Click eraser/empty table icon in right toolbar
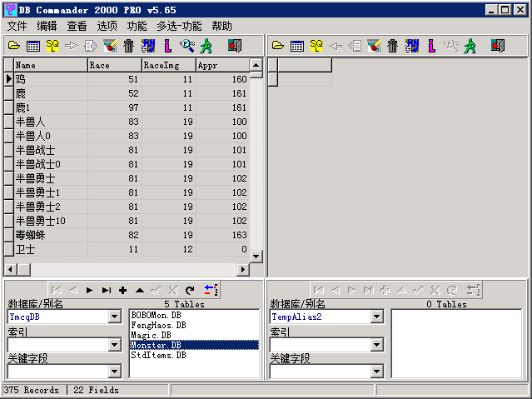This screenshot has width=532, height=399. 374,46
